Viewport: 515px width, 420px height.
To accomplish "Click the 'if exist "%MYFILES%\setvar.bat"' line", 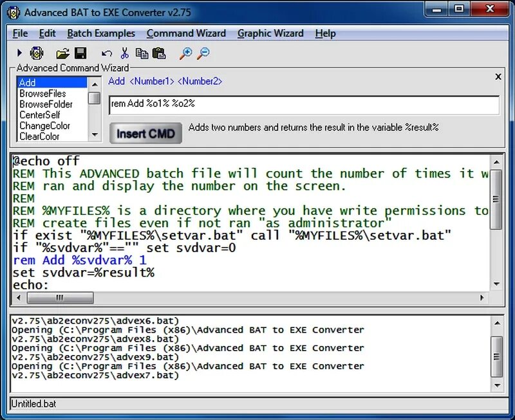I will (x=232, y=235).
